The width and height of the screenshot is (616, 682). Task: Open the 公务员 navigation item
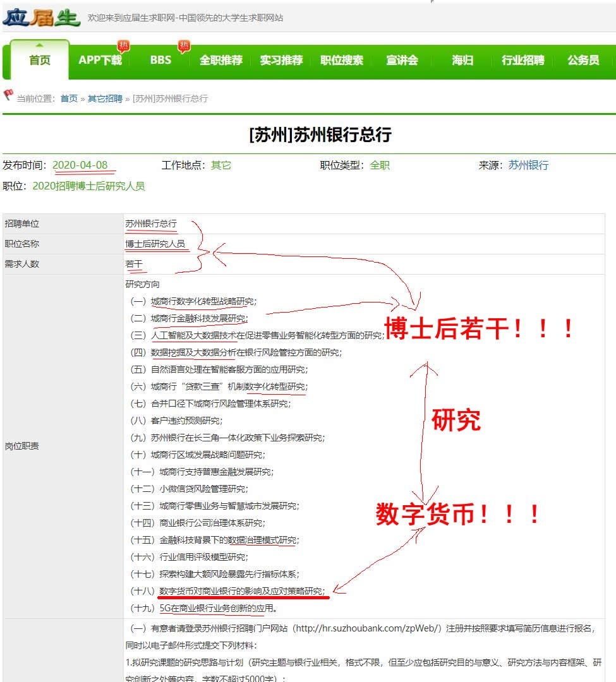(x=583, y=60)
